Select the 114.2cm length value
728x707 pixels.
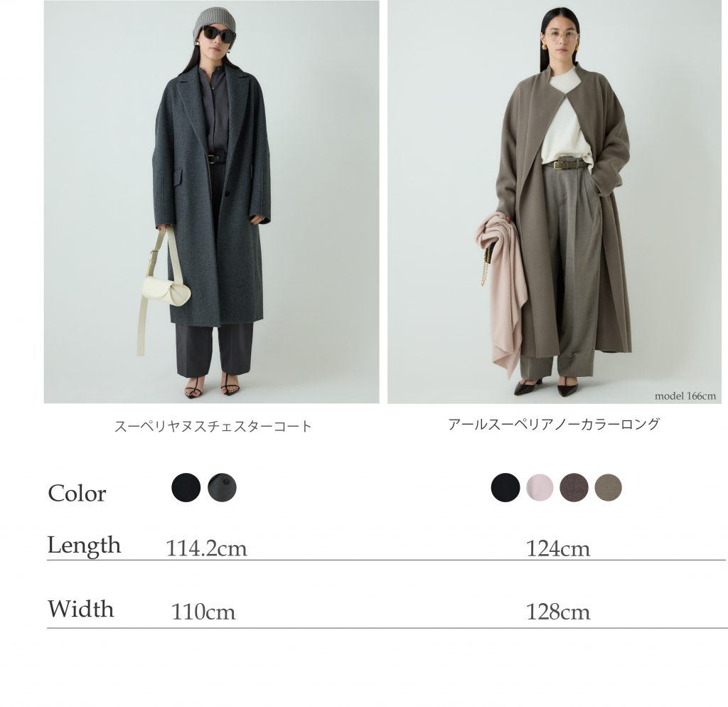(207, 548)
